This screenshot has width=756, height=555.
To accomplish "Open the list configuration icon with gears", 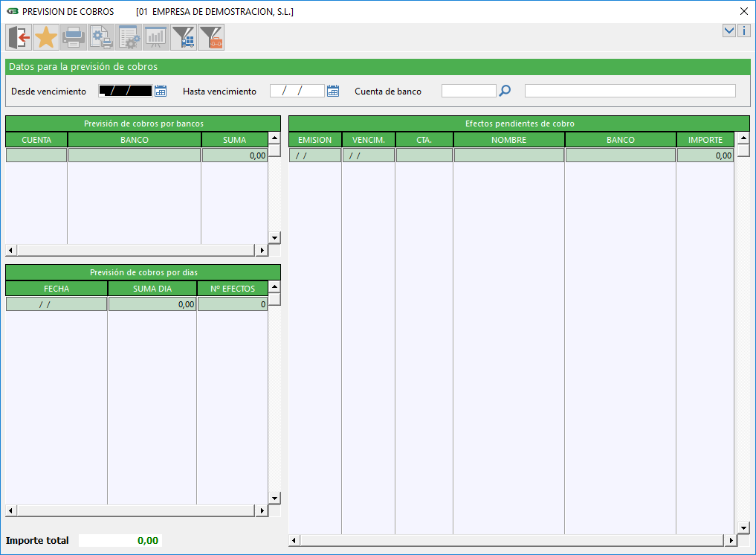I will click(129, 37).
